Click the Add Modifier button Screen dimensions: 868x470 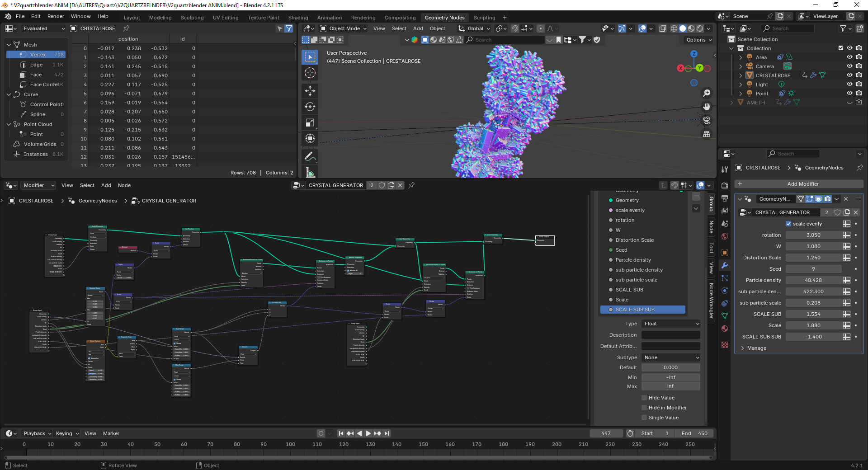pyautogui.click(x=799, y=184)
